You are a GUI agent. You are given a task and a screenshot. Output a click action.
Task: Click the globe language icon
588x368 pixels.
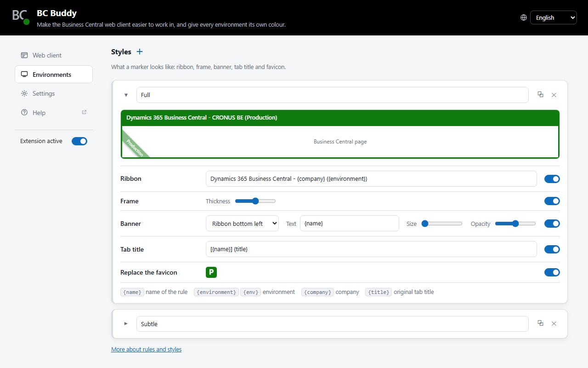524,17
